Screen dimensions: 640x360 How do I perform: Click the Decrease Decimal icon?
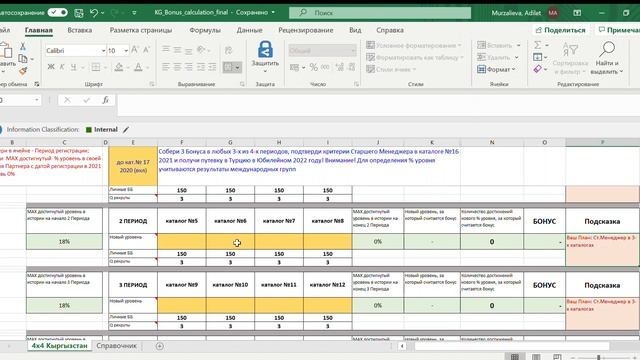point(351,67)
